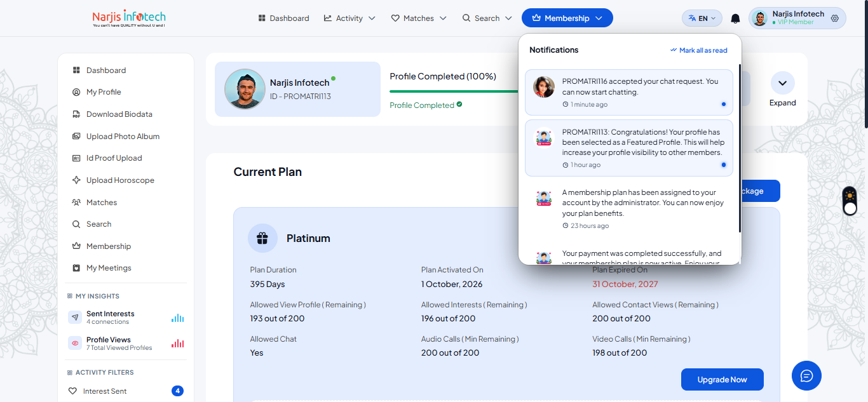Click the Matches people icon in sidebar
This screenshot has width=868, height=402.
pos(76,202)
